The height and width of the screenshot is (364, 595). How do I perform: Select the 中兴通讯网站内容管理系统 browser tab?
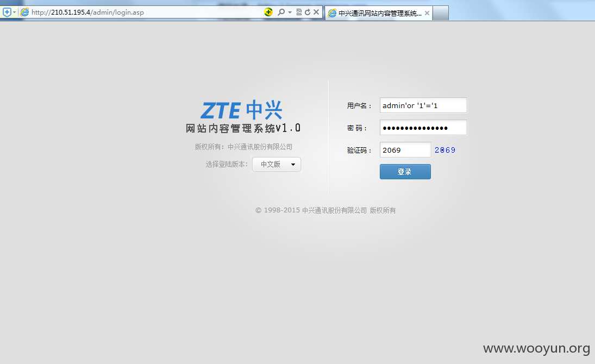coord(379,13)
